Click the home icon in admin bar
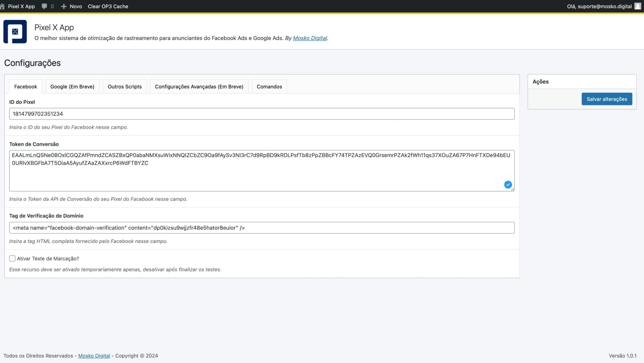 [2, 6]
